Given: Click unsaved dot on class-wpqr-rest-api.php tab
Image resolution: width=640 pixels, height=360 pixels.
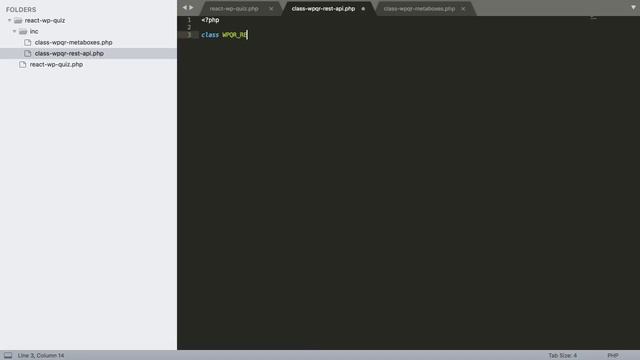Looking at the screenshot, I should click(363, 9).
